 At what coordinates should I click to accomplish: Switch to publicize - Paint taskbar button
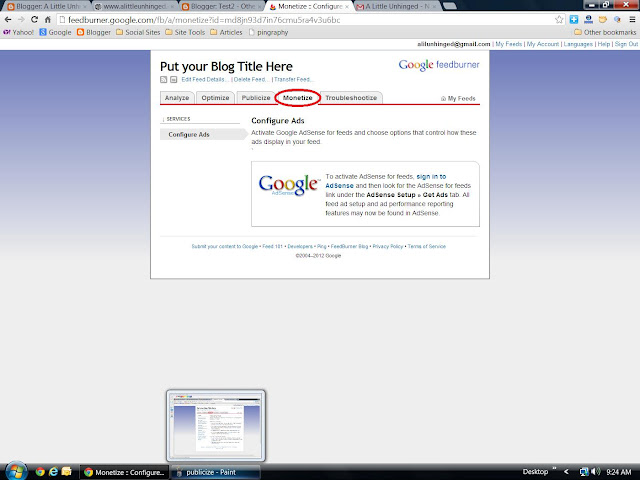point(215,472)
